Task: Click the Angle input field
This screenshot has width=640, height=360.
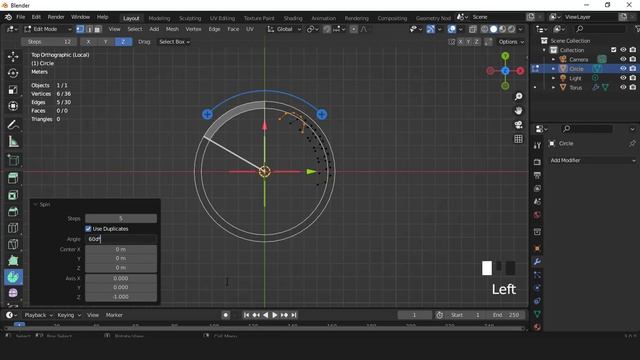Action: (x=121, y=239)
